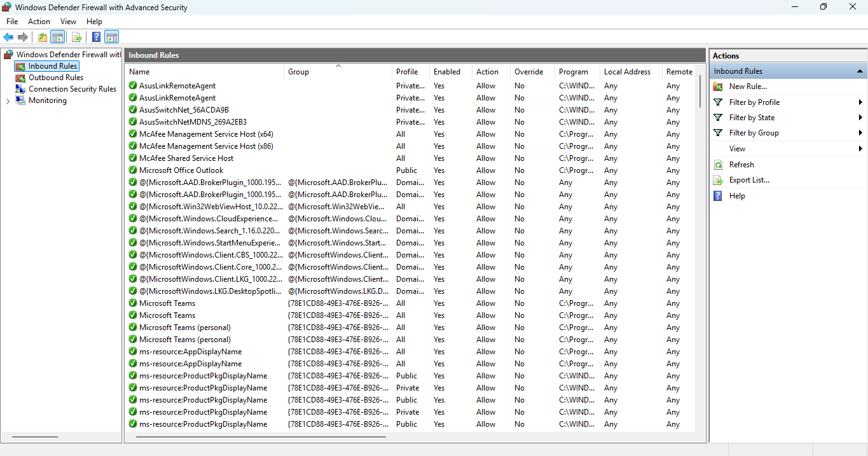868x456 pixels.
Task: Toggle Show/Hide Action Pane toolbar button
Action: (x=112, y=37)
